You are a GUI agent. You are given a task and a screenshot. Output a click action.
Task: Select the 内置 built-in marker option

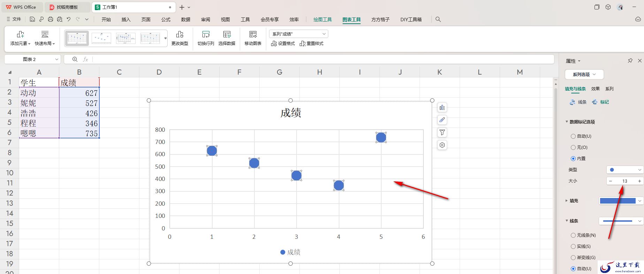coord(578,159)
